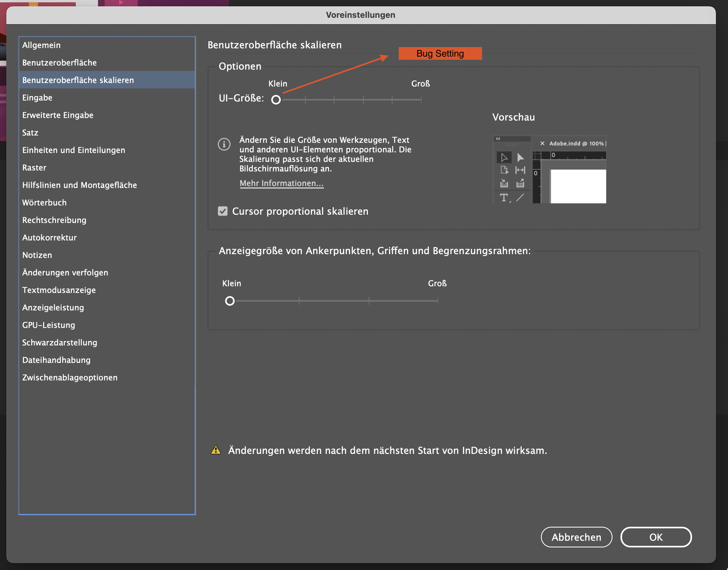
Task: Select the Line tool in the preview toolbar
Action: point(520,198)
